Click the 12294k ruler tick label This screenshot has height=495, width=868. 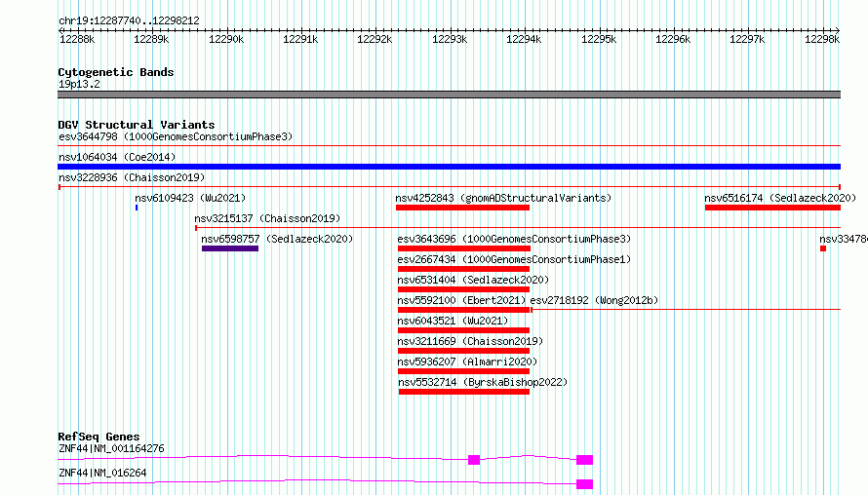[524, 39]
